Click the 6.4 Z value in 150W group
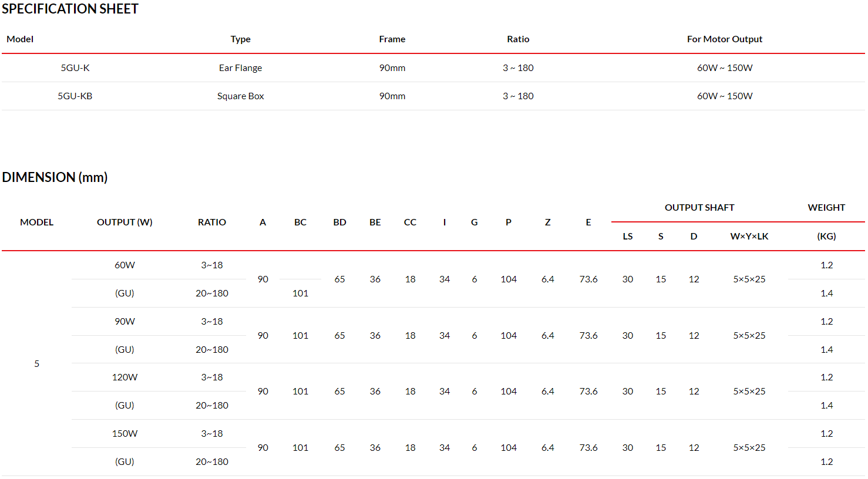The image size is (868, 479). coord(547,448)
